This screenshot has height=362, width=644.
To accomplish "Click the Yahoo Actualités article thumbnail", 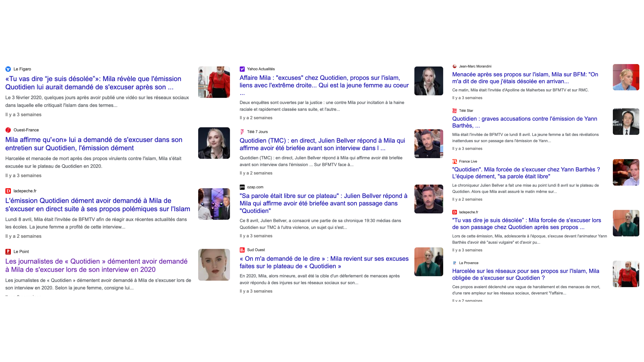I will 428,81.
